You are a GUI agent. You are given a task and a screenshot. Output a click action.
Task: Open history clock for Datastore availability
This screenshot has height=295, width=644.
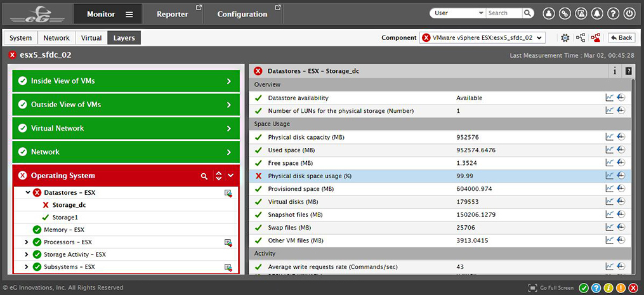(x=621, y=98)
